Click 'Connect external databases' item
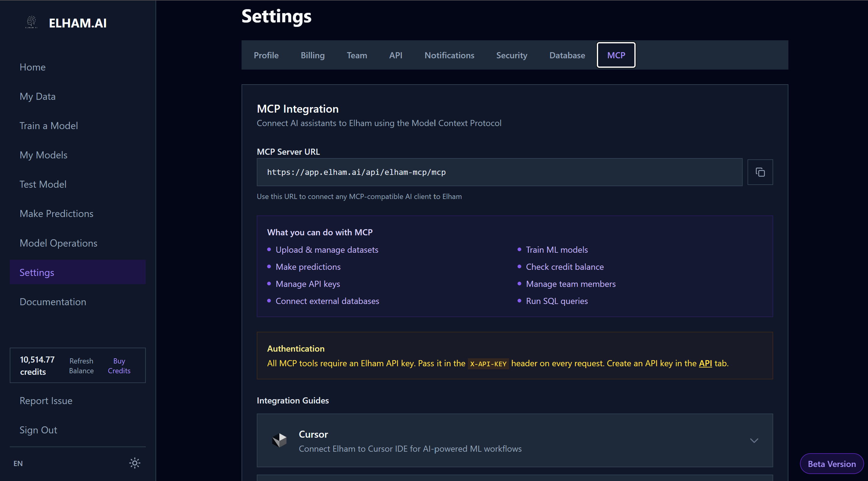Screen dimensions: 868x481 (327, 301)
